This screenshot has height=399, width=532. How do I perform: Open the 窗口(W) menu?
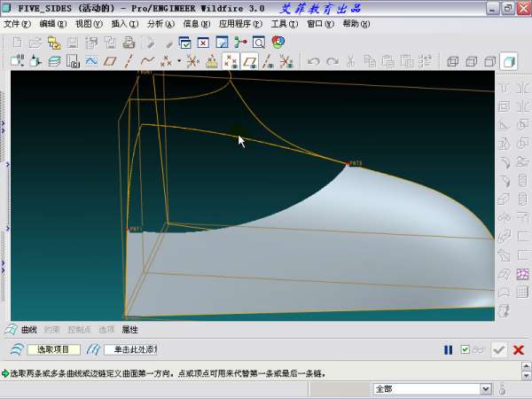(320, 24)
